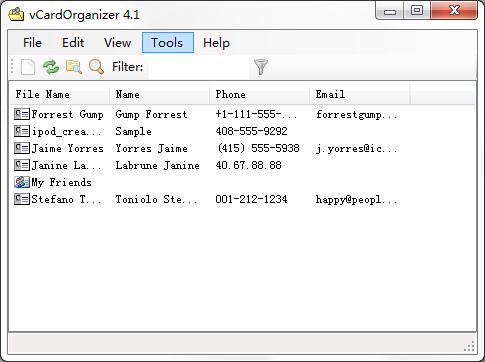Select the My Friends group icon
Image resolution: width=485 pixels, height=362 pixels.
click(x=22, y=182)
